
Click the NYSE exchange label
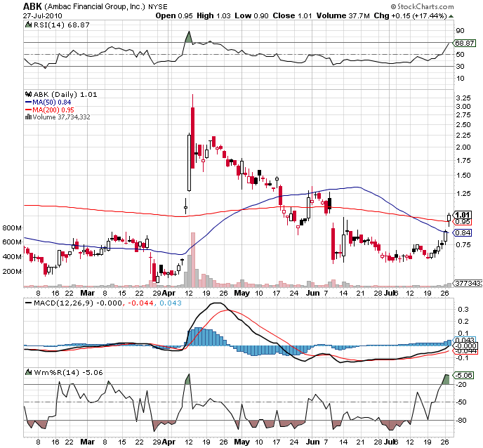(158, 7)
